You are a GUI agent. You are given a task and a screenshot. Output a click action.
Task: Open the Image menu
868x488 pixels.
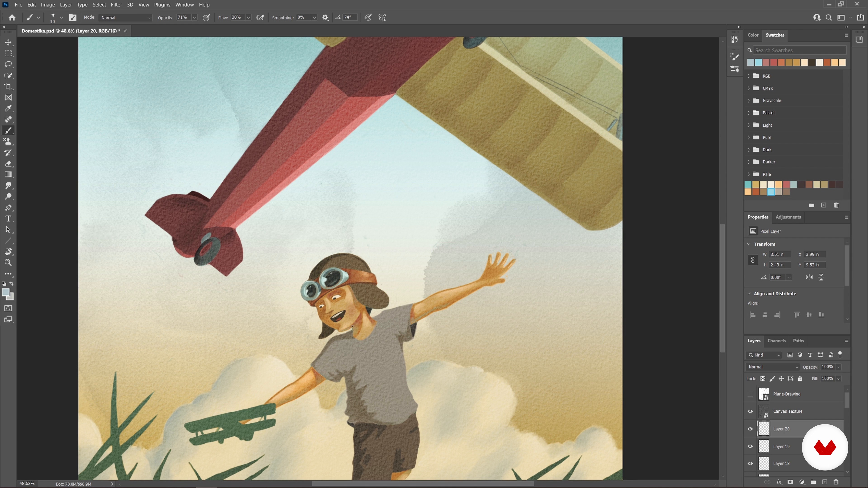48,5
